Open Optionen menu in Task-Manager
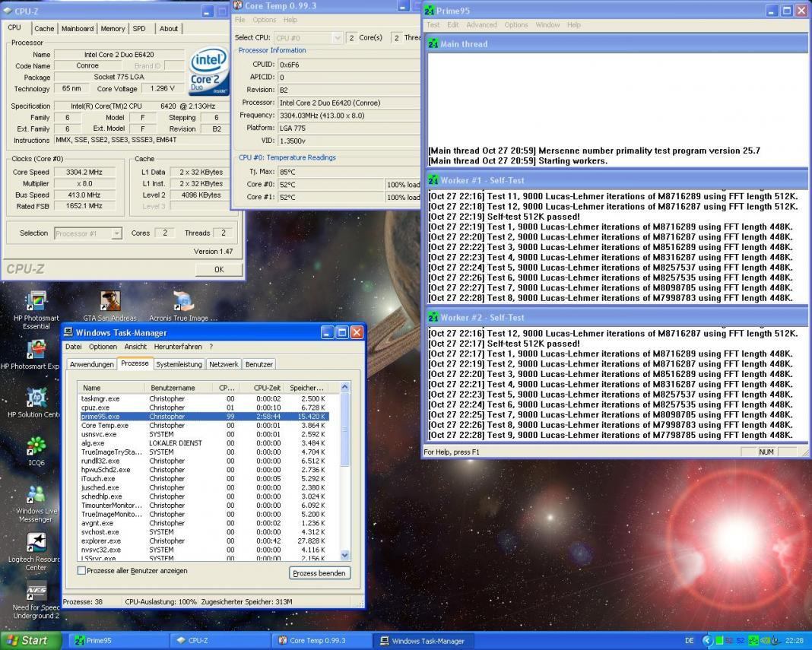Screen dimensions: 812x650 pos(103,347)
